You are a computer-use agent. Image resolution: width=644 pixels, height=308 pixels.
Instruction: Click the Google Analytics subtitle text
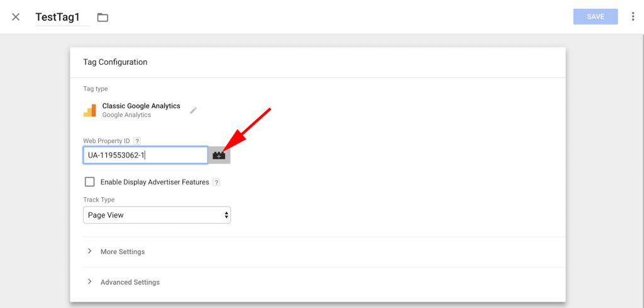pos(126,115)
